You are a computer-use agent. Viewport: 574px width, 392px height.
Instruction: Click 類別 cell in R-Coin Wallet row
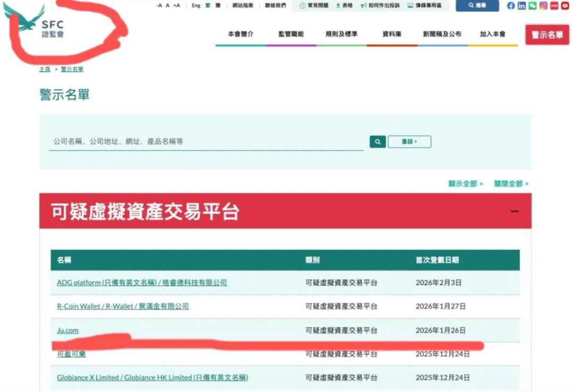coord(341,306)
